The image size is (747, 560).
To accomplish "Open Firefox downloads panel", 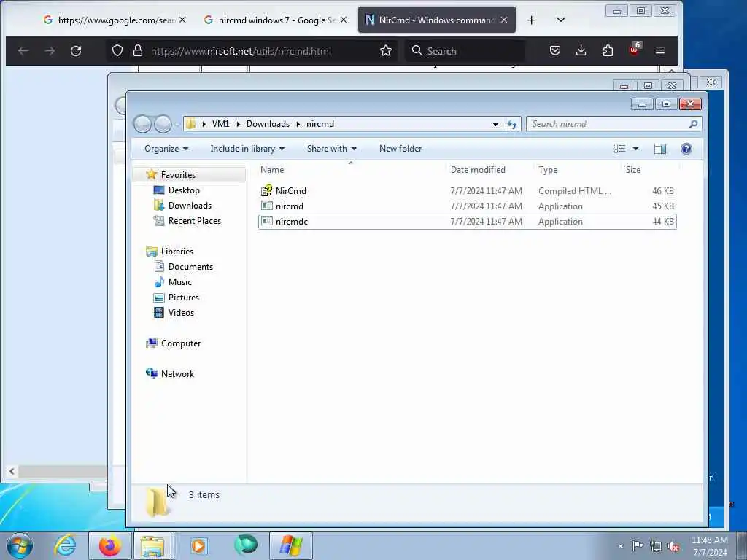I will click(581, 50).
